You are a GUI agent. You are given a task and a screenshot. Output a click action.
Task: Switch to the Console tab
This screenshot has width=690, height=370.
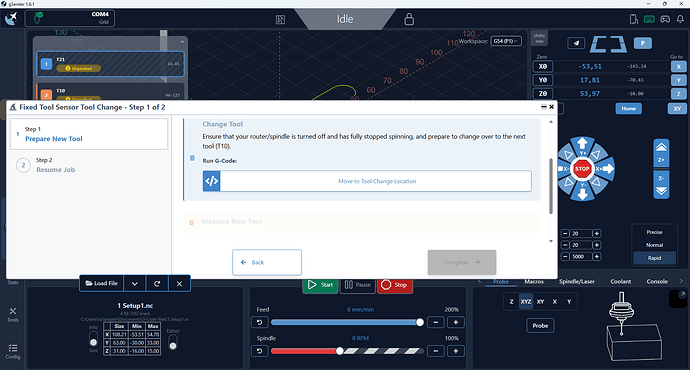[657, 282]
